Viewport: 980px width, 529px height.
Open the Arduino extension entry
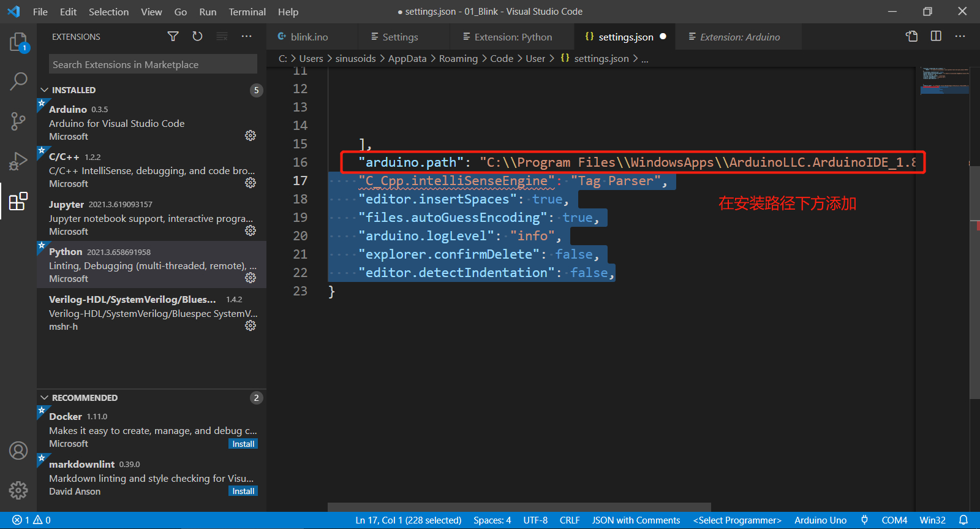pos(151,123)
